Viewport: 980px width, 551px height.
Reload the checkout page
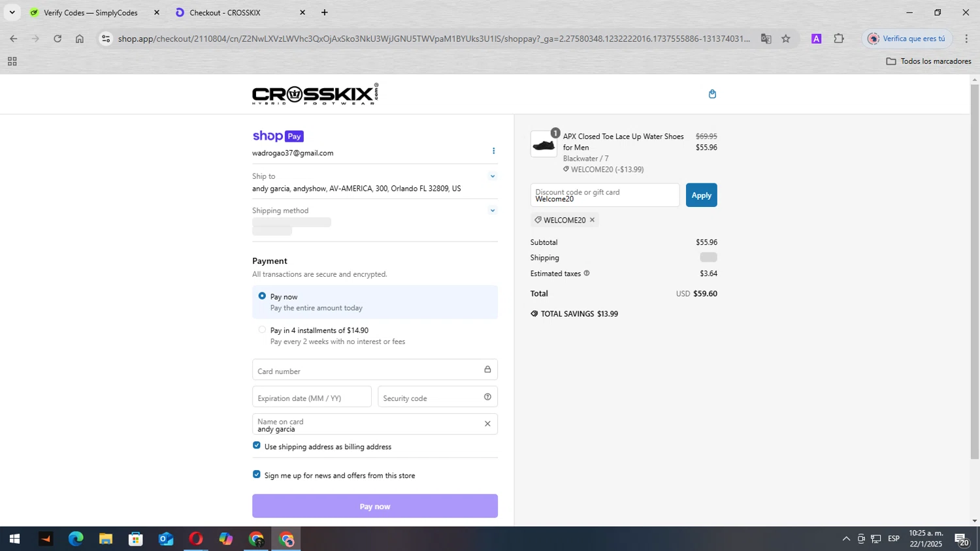tap(57, 39)
